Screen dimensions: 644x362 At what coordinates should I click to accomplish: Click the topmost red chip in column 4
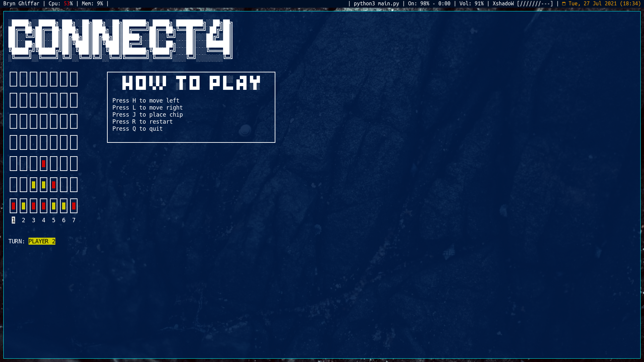coord(44,164)
